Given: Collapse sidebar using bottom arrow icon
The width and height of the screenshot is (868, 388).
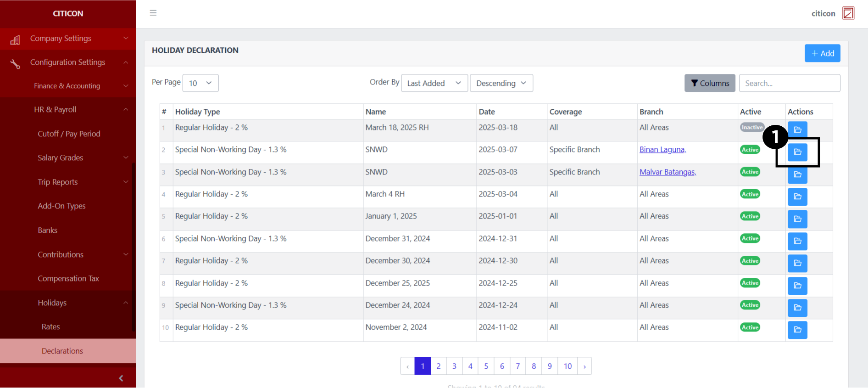Looking at the screenshot, I should (x=121, y=378).
